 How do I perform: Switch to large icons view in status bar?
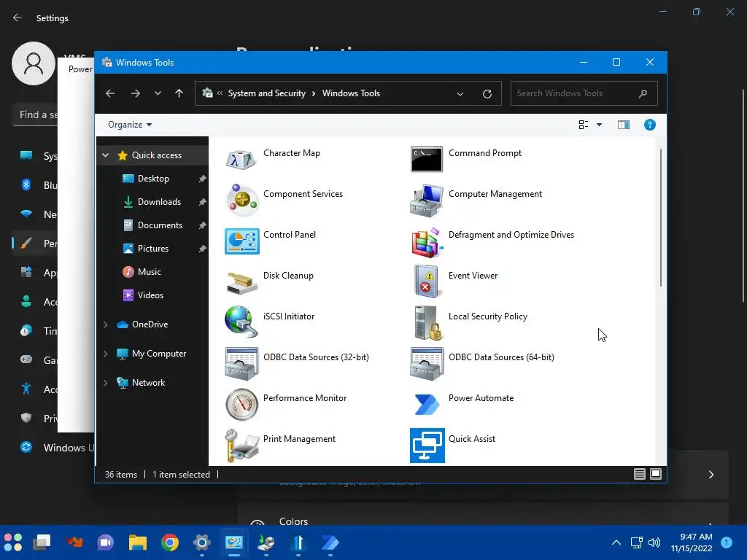(656, 474)
